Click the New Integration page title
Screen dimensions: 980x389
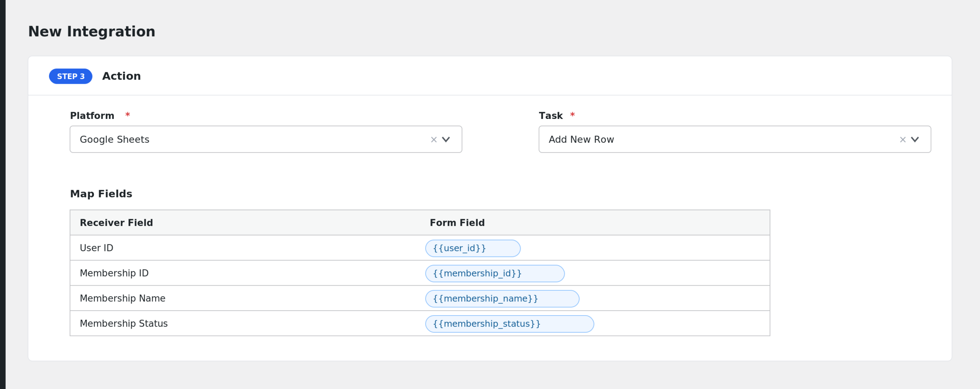[92, 31]
